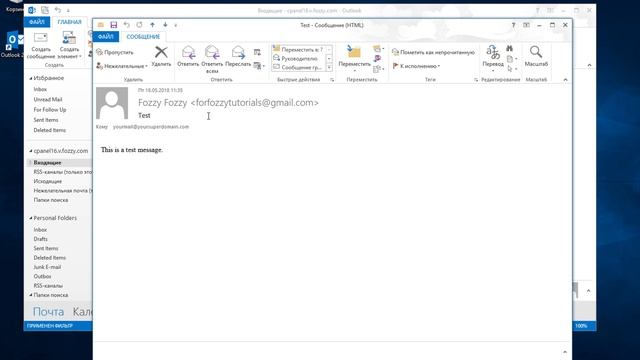Open the rules dropdown icon in Переместить group

coord(378,49)
